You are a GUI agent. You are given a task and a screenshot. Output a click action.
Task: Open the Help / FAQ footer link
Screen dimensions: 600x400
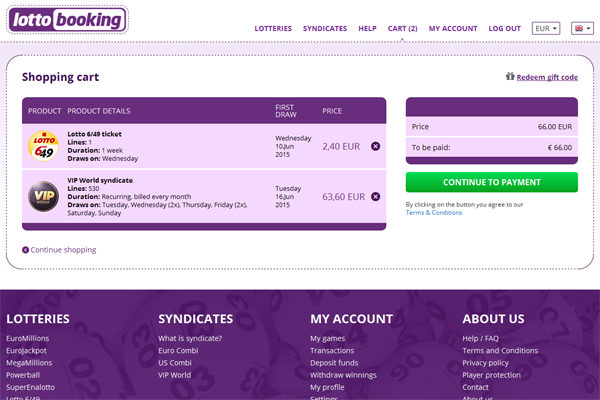(481, 338)
